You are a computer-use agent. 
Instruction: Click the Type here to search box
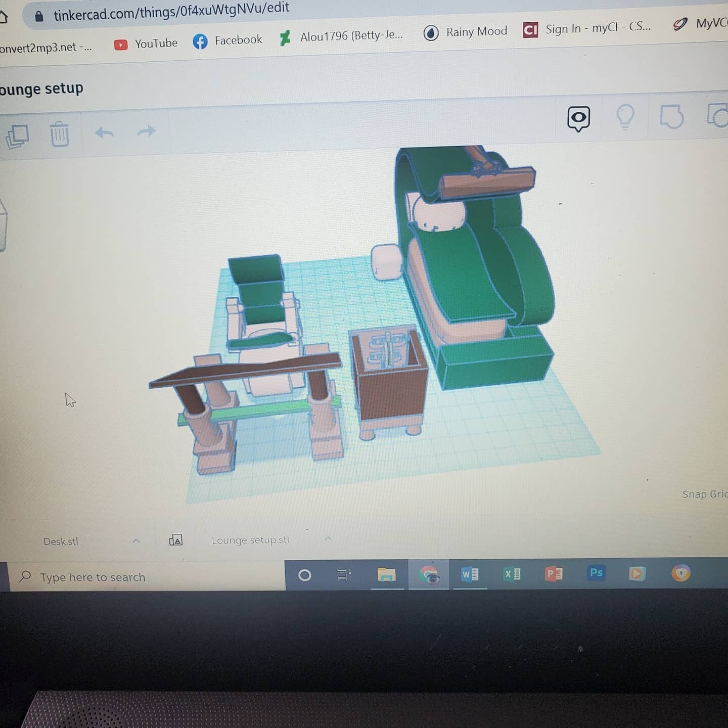point(147,577)
